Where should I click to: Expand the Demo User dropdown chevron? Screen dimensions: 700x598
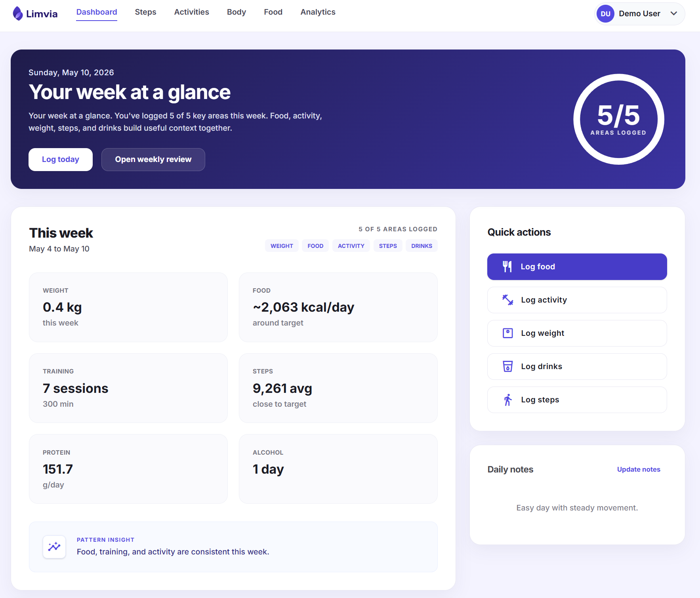point(673,13)
